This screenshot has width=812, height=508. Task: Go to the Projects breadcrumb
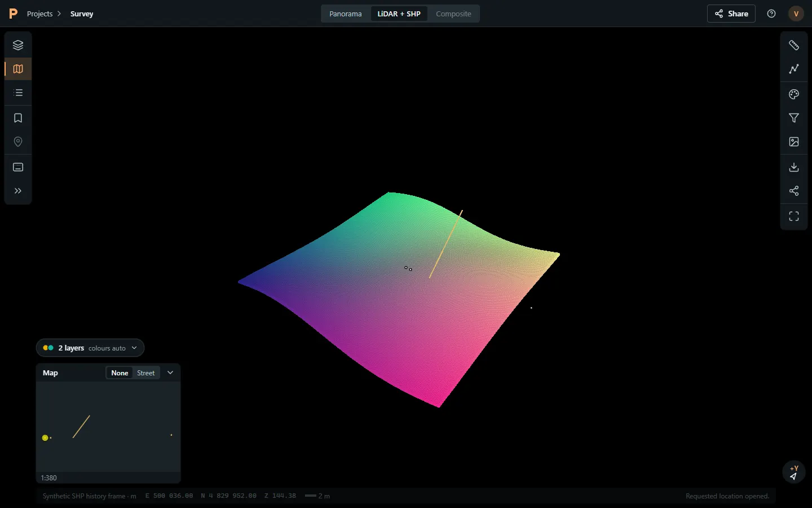click(x=39, y=14)
